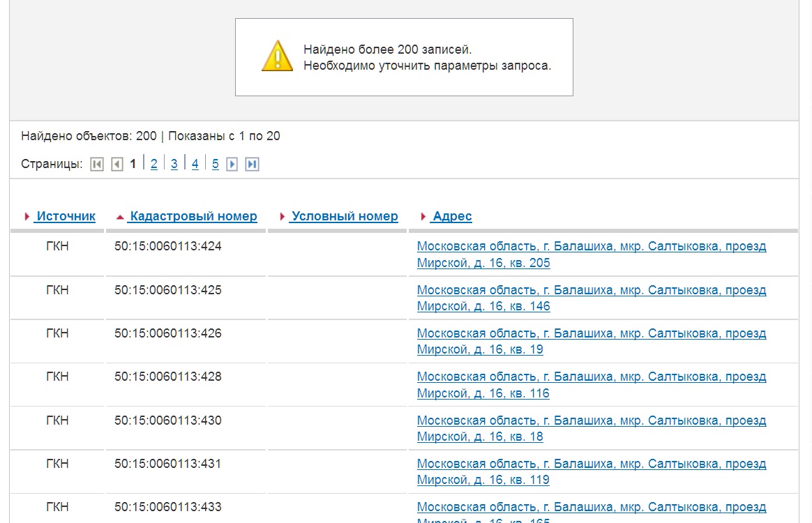
Task: Click sort arrow beside Условный номер
Action: [x=283, y=217]
